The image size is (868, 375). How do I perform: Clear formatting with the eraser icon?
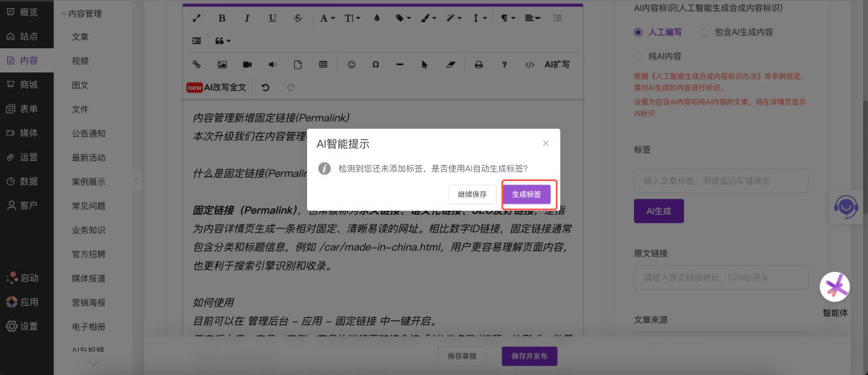[450, 64]
